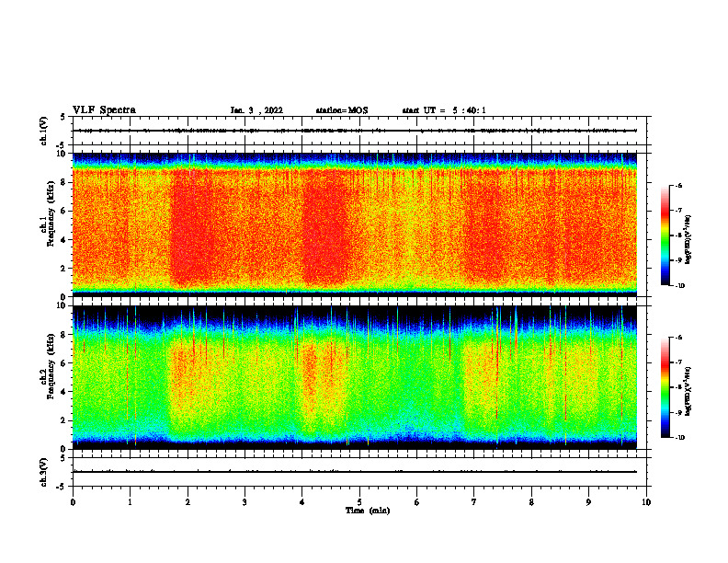
Task: Select the "ch.3(V)" axis label
Action: click(x=43, y=472)
